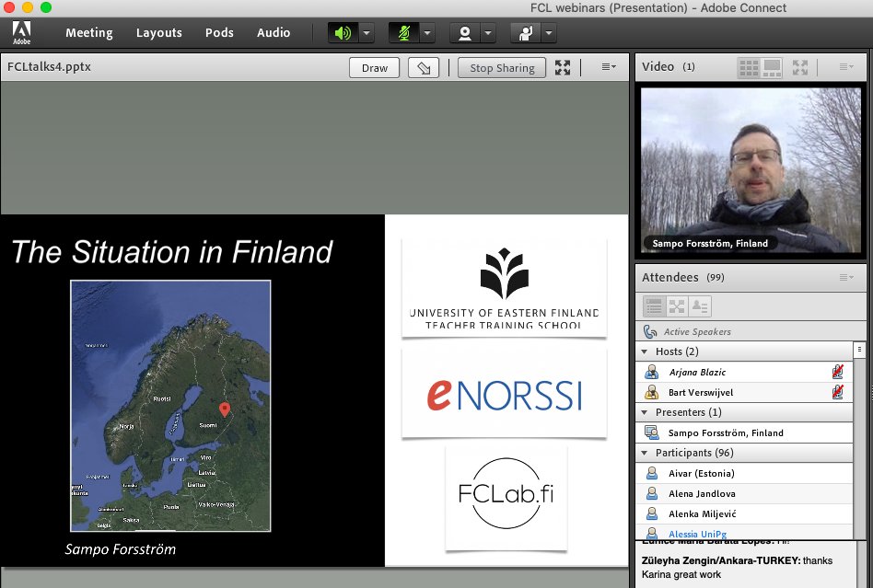Switch Video pod to grid layout
This screenshot has height=588, width=873.
(x=749, y=68)
